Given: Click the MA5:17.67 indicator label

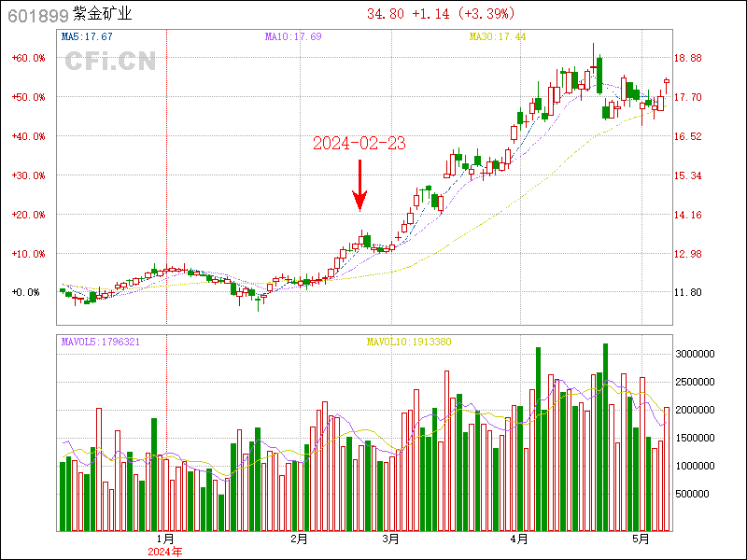Looking at the screenshot, I should point(87,36).
